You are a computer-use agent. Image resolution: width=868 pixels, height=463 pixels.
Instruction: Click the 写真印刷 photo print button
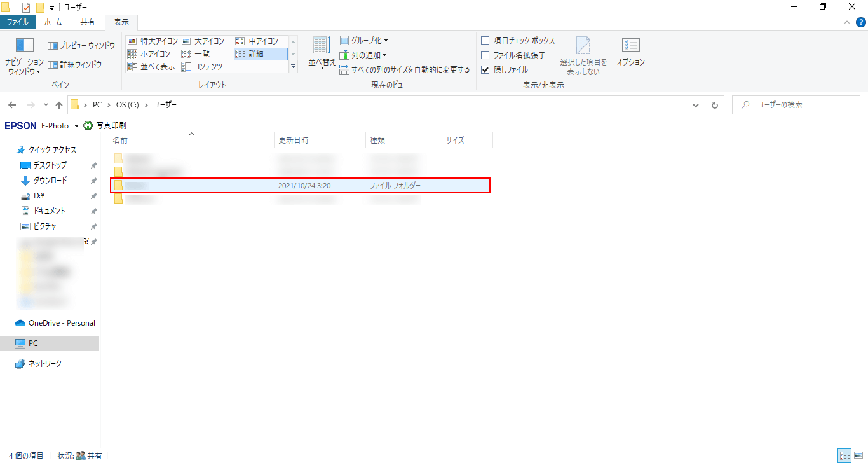(105, 126)
